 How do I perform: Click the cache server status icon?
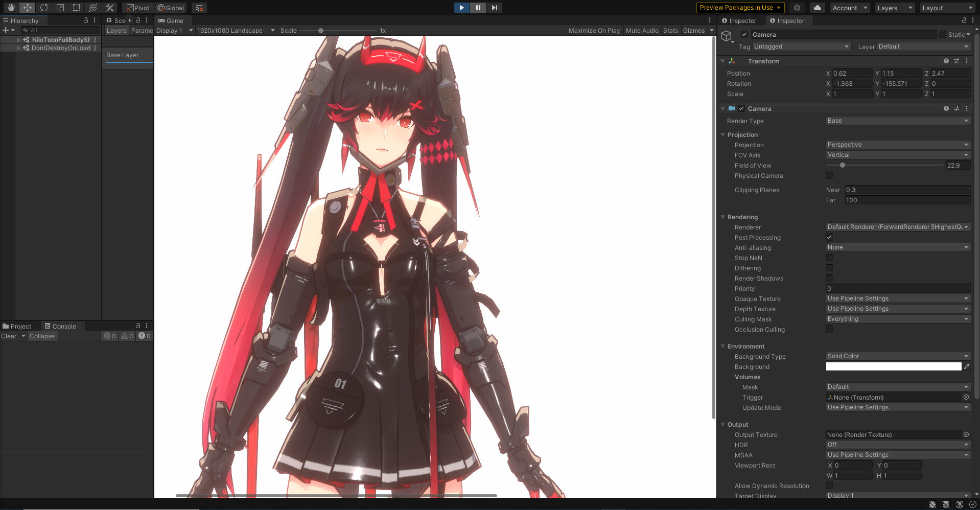(946, 504)
